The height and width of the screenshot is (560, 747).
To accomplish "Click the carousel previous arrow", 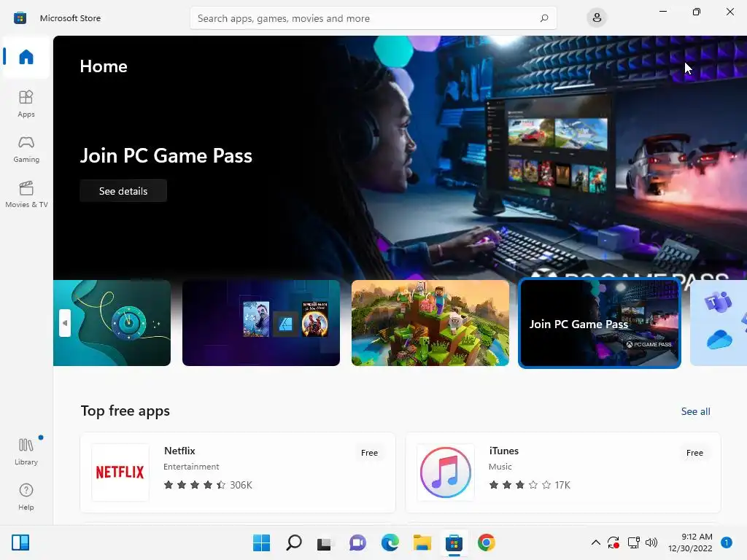I will coord(65,323).
